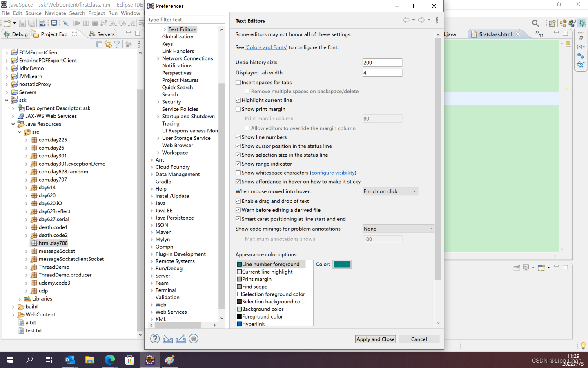588x368 pixels.
Task: Enable Show whitespace characters checkbox
Action: click(238, 173)
